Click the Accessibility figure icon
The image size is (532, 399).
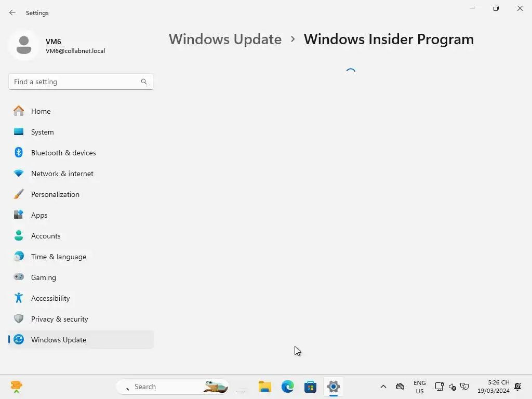tap(19, 298)
